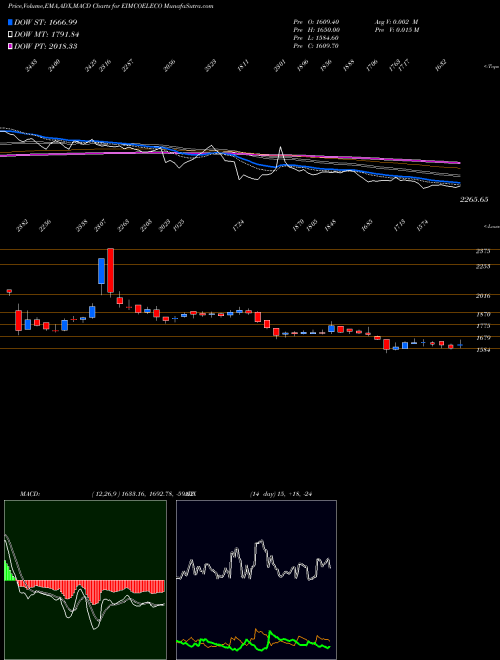
Task: Click the MACD: heading label
Action: click(x=30, y=494)
